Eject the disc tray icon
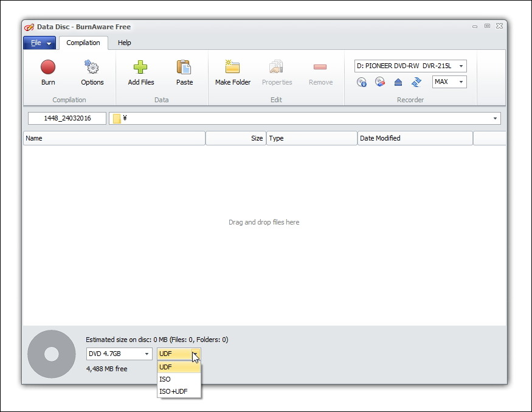Viewport: 532px width, 412px height. [x=398, y=82]
